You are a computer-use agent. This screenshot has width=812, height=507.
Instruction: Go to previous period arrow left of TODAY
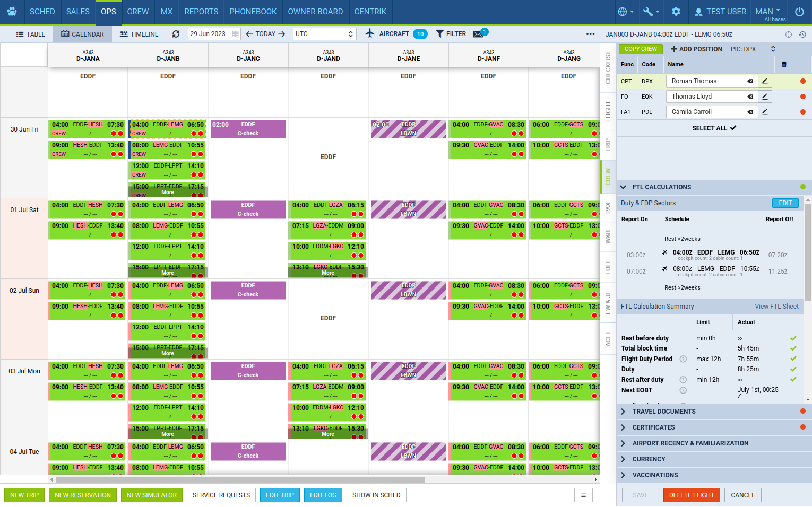pos(249,34)
